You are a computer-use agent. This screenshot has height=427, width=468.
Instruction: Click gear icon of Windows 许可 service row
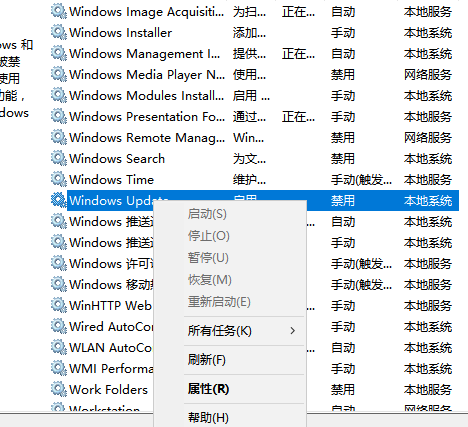click(x=59, y=263)
